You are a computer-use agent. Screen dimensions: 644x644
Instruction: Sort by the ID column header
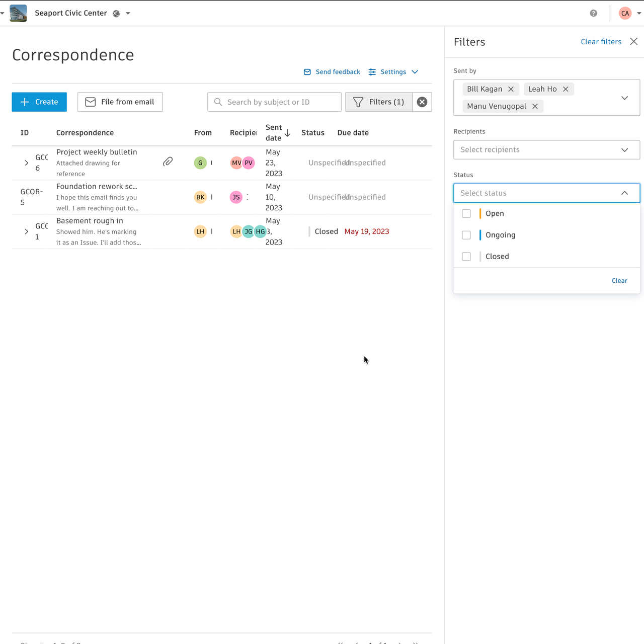pyautogui.click(x=25, y=133)
